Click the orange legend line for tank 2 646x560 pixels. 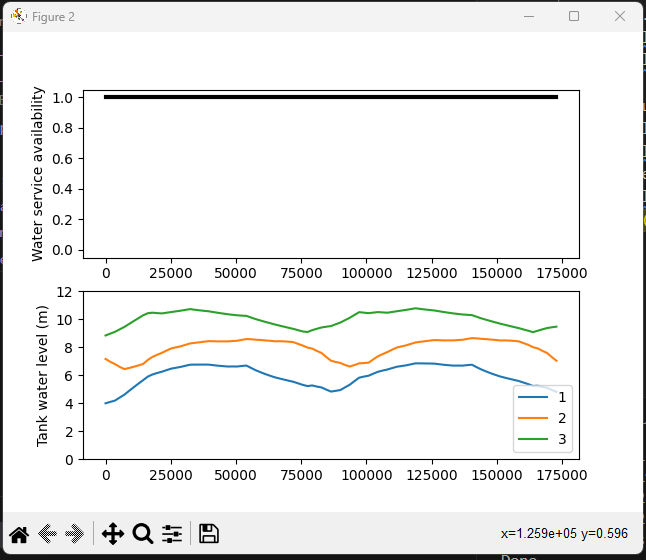tap(533, 418)
